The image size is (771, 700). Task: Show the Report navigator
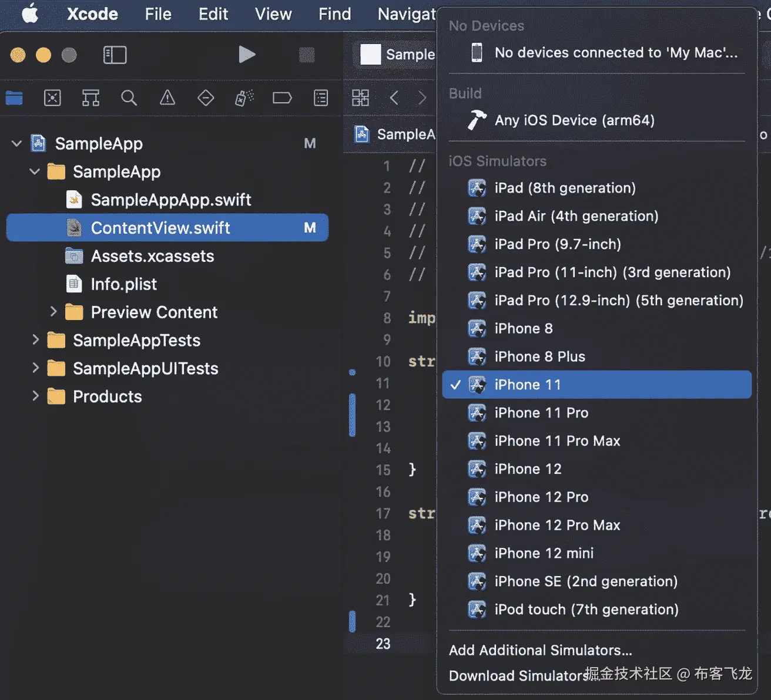point(321,97)
